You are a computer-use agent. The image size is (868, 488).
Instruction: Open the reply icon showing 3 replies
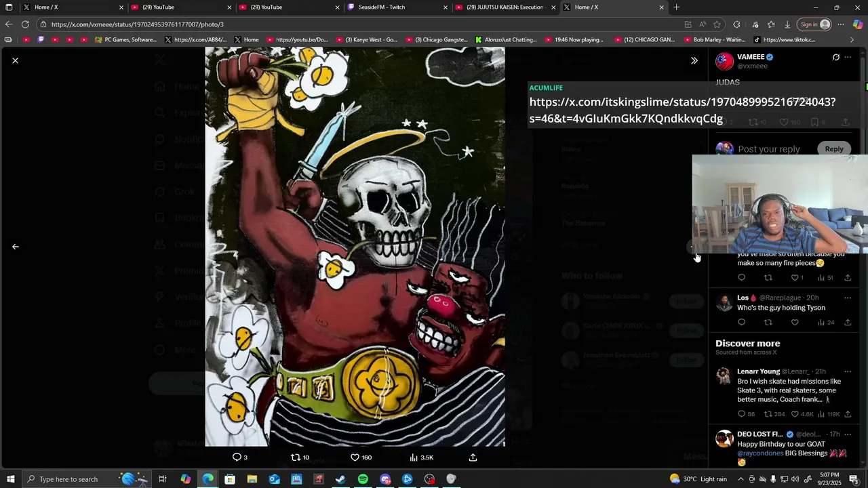pos(240,457)
